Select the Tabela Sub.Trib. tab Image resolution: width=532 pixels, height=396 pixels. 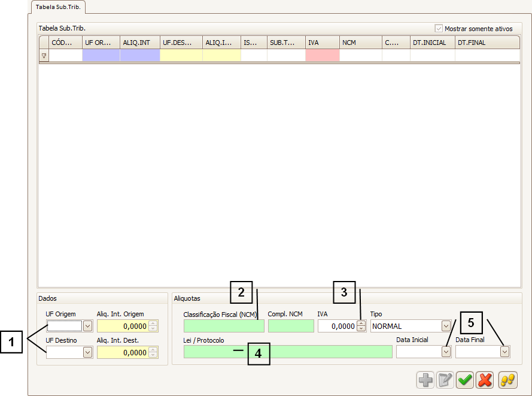(x=58, y=7)
